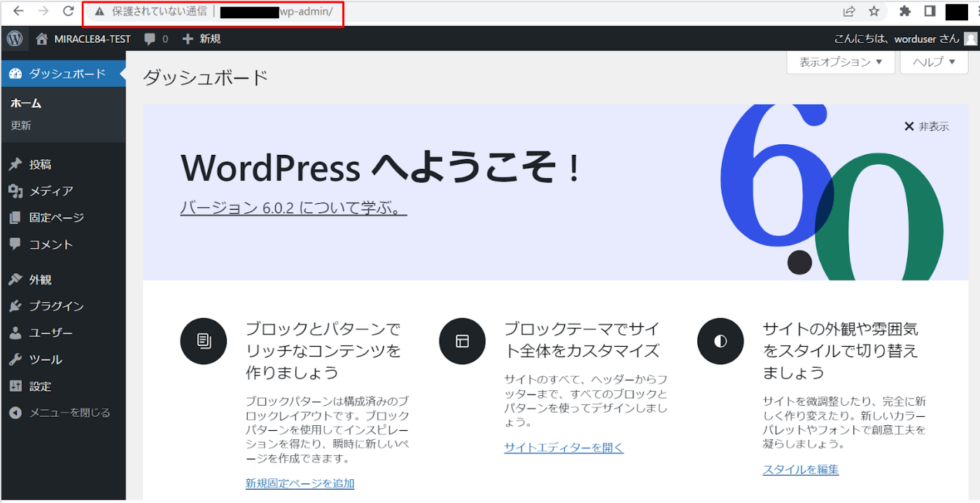Click the home icon beside MIRACLE84-TEST
Image resolution: width=980 pixels, height=503 pixels.
[43, 39]
